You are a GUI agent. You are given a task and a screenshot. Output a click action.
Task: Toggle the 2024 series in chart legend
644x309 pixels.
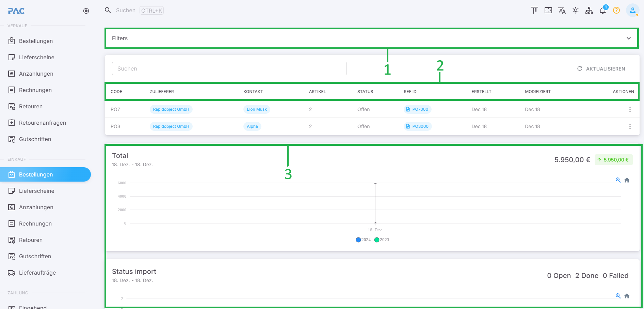click(x=363, y=240)
